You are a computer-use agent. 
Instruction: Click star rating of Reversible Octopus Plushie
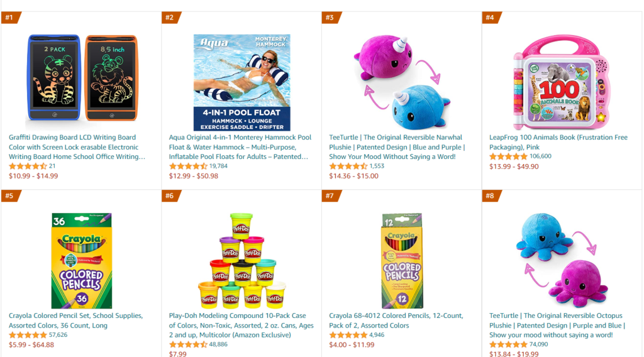(x=508, y=344)
